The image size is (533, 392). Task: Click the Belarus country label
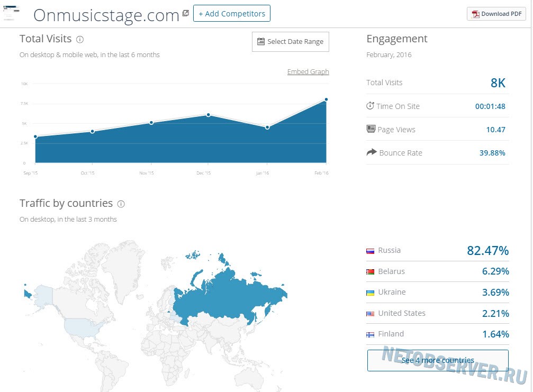pos(391,271)
